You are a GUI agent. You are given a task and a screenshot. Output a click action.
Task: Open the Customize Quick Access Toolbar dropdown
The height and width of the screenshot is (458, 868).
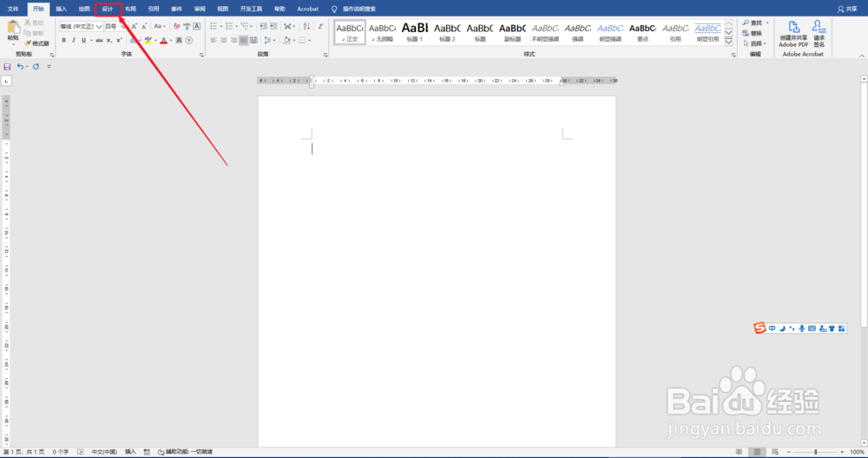[49, 67]
